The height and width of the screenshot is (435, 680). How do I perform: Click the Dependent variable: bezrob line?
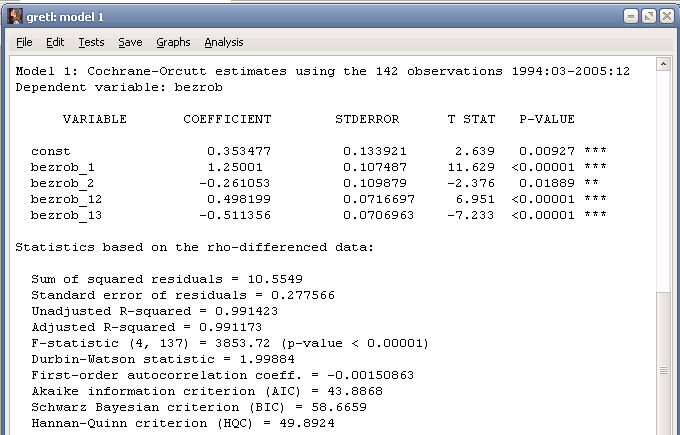(x=119, y=88)
